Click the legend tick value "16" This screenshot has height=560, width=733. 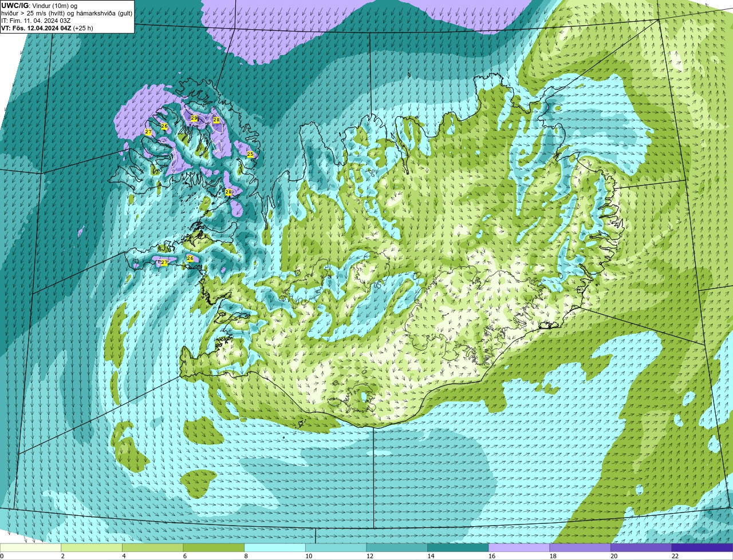(492, 556)
